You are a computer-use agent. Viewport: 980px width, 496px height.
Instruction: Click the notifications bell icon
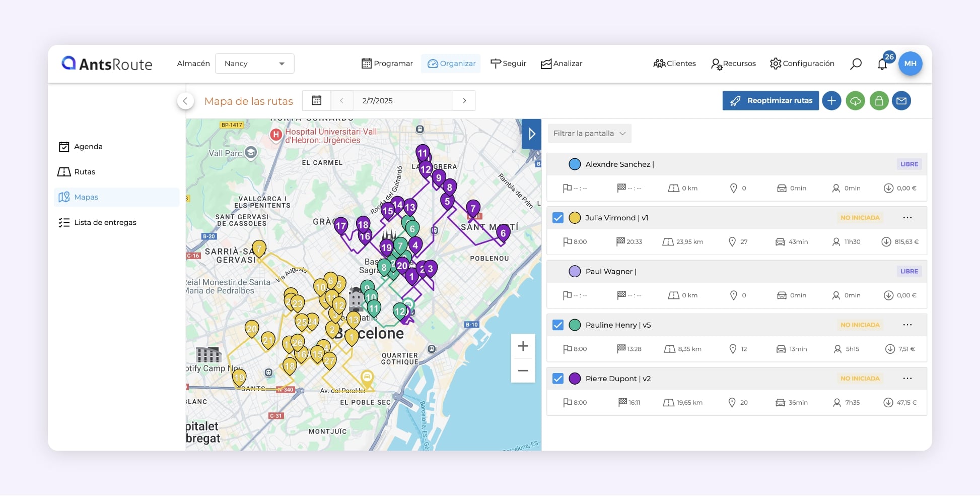[882, 64]
